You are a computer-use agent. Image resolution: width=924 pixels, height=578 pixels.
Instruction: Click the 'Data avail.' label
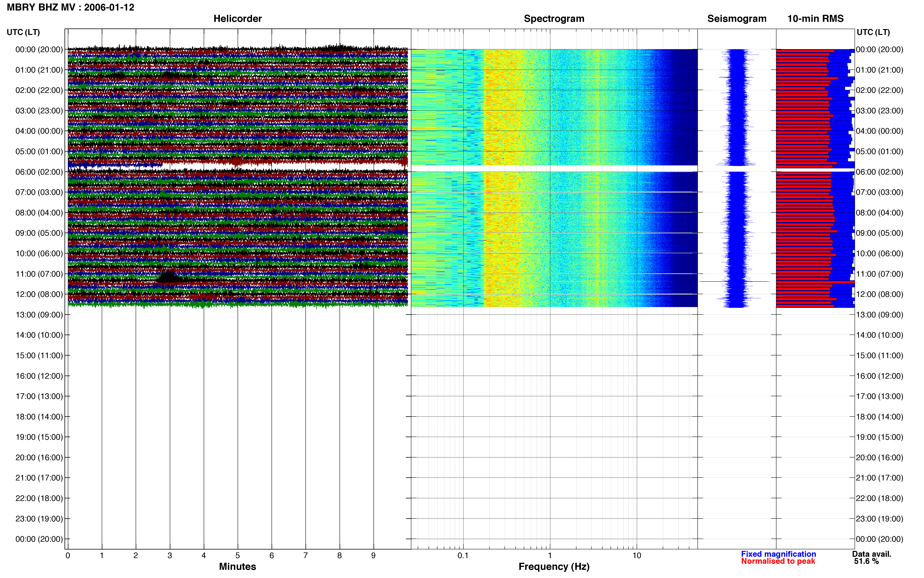point(872,554)
